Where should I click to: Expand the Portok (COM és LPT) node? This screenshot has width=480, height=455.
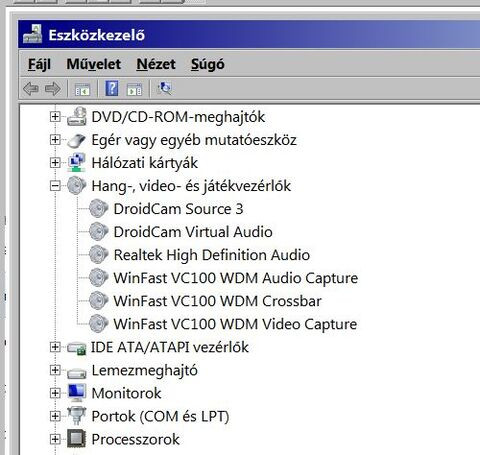coord(55,416)
